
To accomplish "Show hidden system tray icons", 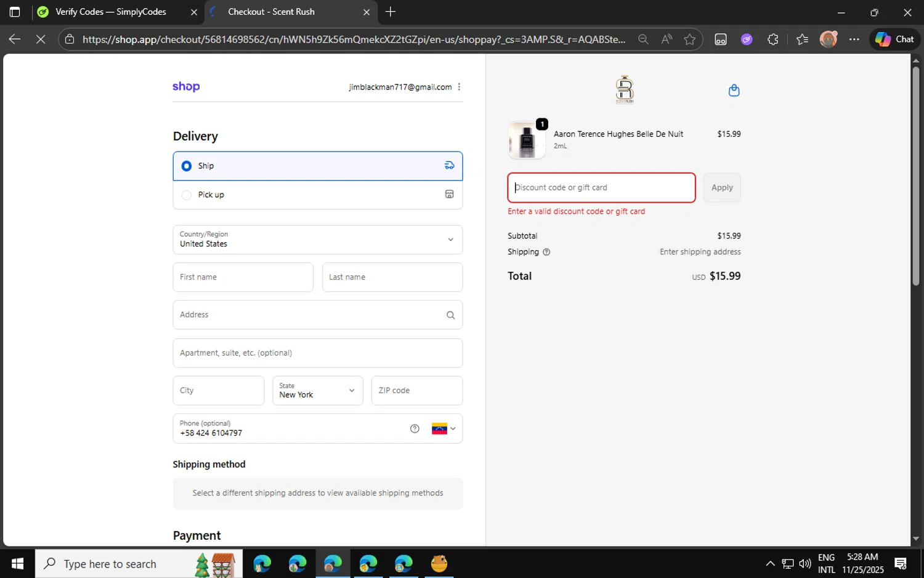I will 770,564.
